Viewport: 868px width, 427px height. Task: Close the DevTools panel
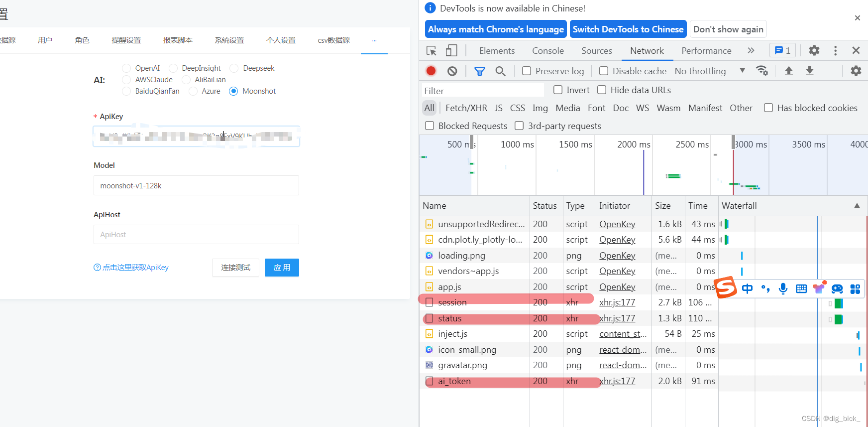pos(856,50)
